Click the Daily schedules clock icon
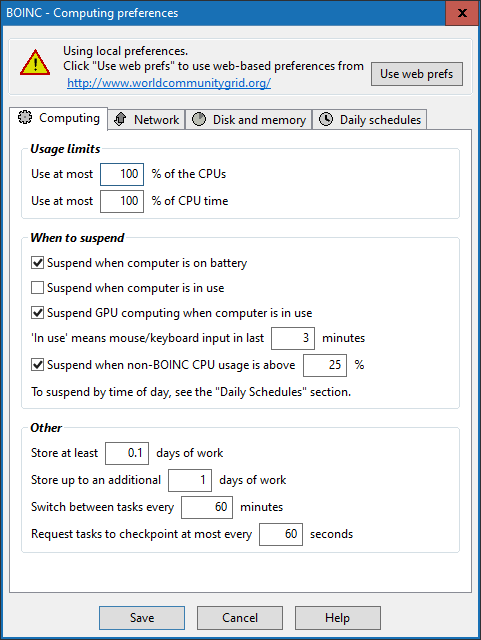481x640 pixels. pyautogui.click(x=325, y=119)
